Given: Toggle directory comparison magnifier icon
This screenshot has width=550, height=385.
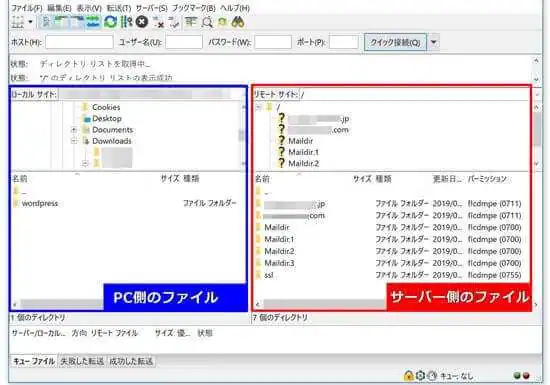Looking at the screenshot, I should pyautogui.click(x=207, y=22).
